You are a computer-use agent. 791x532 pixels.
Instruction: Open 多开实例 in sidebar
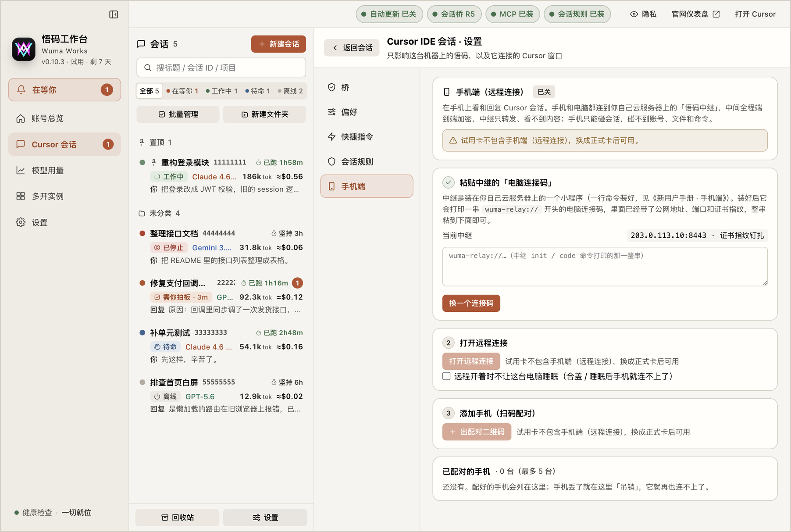coord(64,196)
